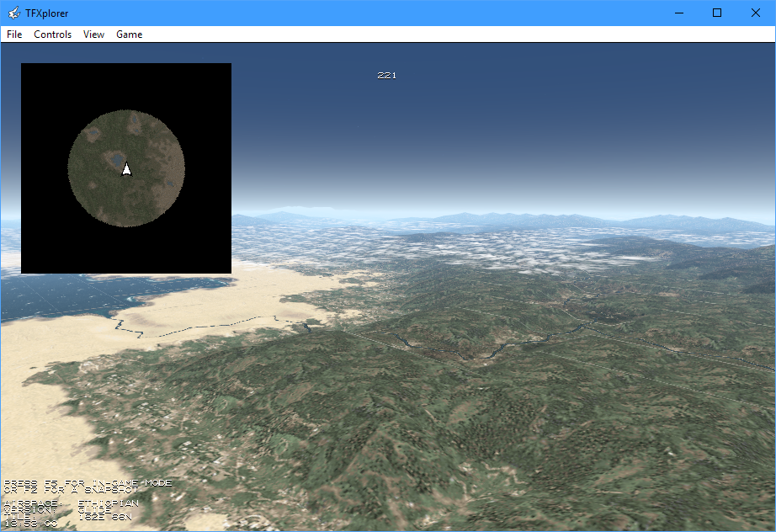Click the small blue lake on minimap
Image resolution: width=776 pixels, height=532 pixels.
tap(112, 160)
